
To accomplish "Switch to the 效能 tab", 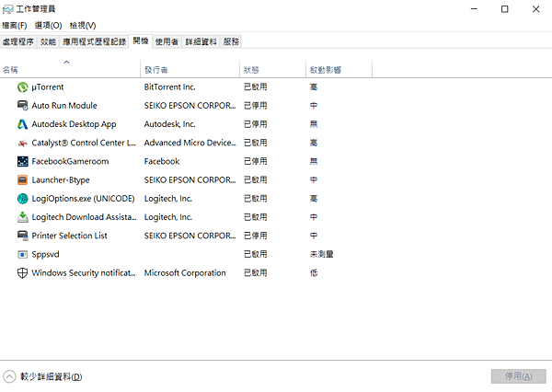I will (x=48, y=42).
